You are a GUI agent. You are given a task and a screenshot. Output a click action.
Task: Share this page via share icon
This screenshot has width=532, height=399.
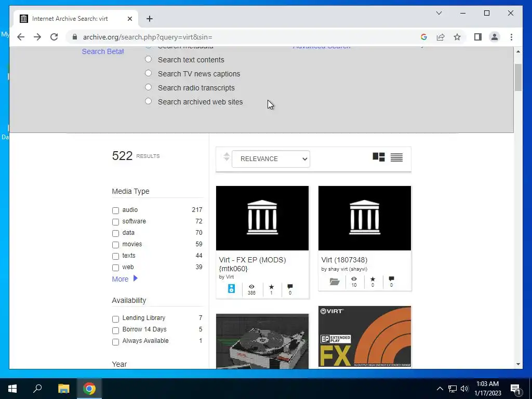pyautogui.click(x=441, y=37)
